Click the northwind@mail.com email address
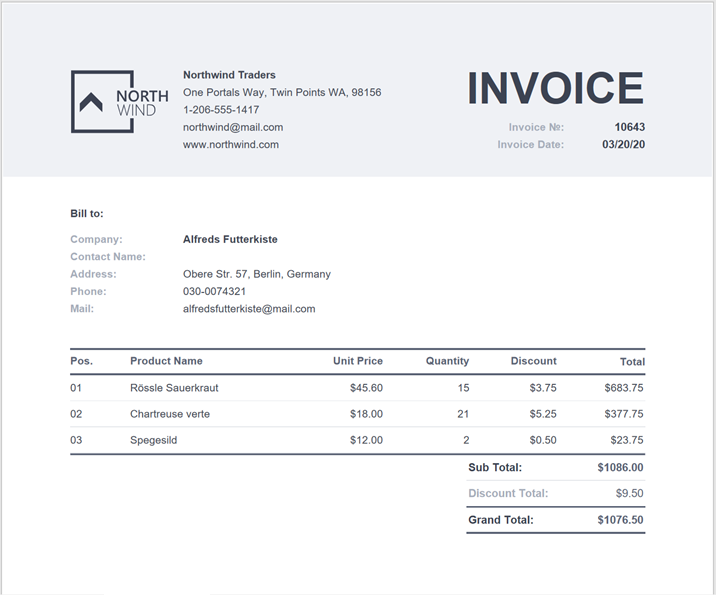This screenshot has height=595, width=716. pos(232,127)
